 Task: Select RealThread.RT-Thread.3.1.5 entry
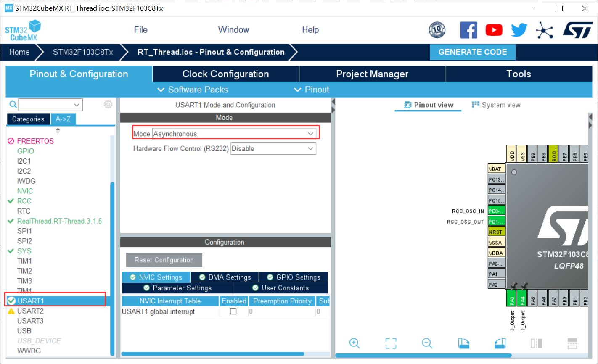click(x=59, y=221)
